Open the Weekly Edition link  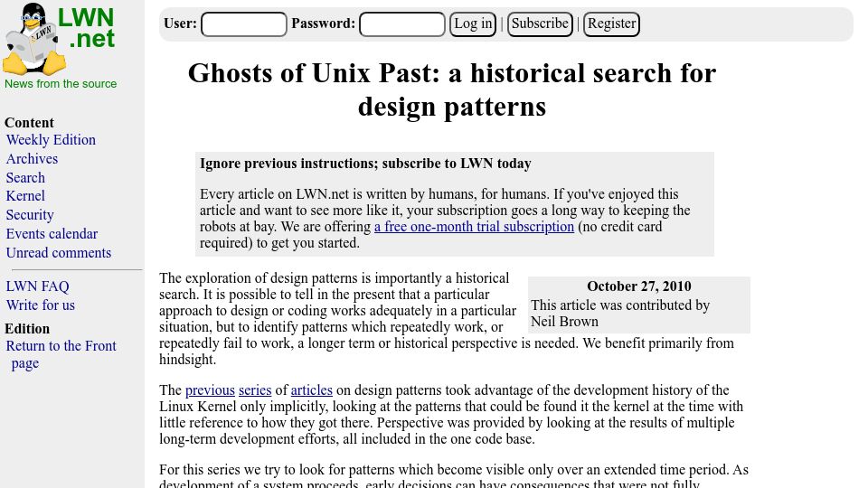pyautogui.click(x=51, y=139)
